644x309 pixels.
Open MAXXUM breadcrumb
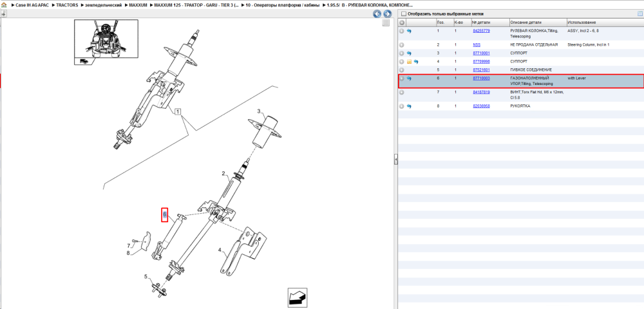138,5
